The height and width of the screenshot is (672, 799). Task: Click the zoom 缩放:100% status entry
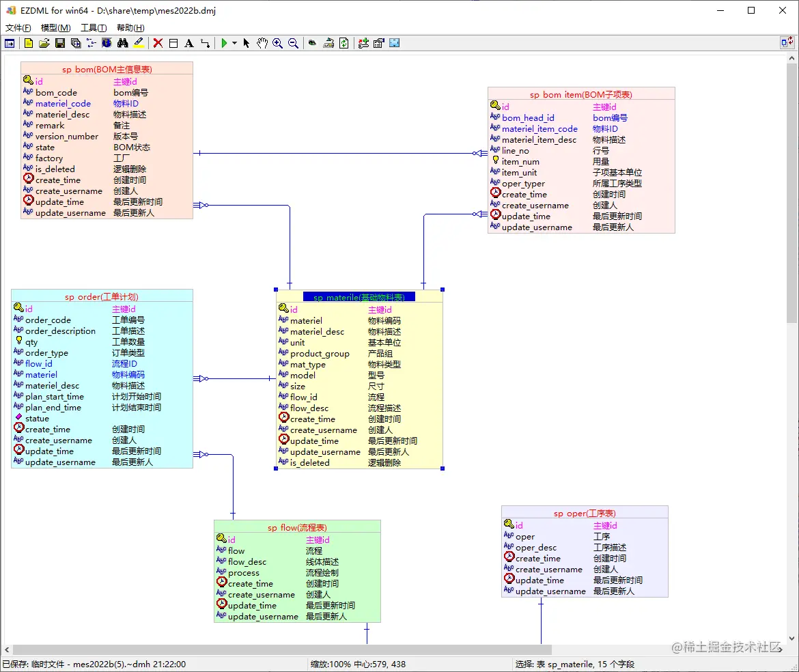tap(331, 664)
